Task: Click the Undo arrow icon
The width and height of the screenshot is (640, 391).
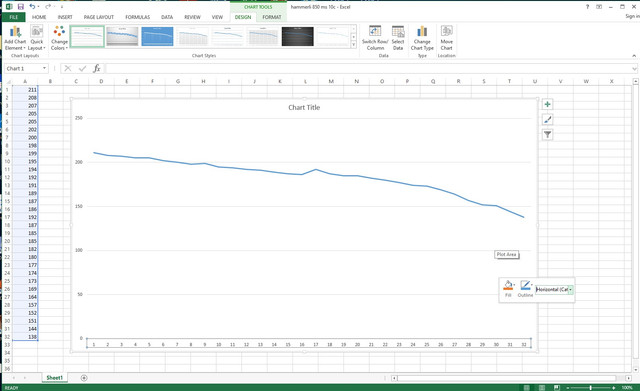Action: [x=32, y=7]
